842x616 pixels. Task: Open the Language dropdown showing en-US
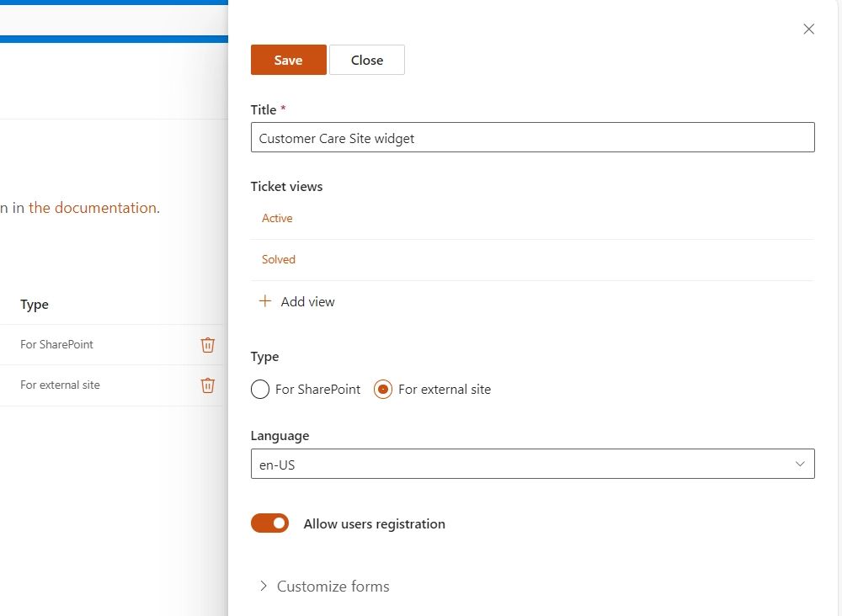(533, 464)
